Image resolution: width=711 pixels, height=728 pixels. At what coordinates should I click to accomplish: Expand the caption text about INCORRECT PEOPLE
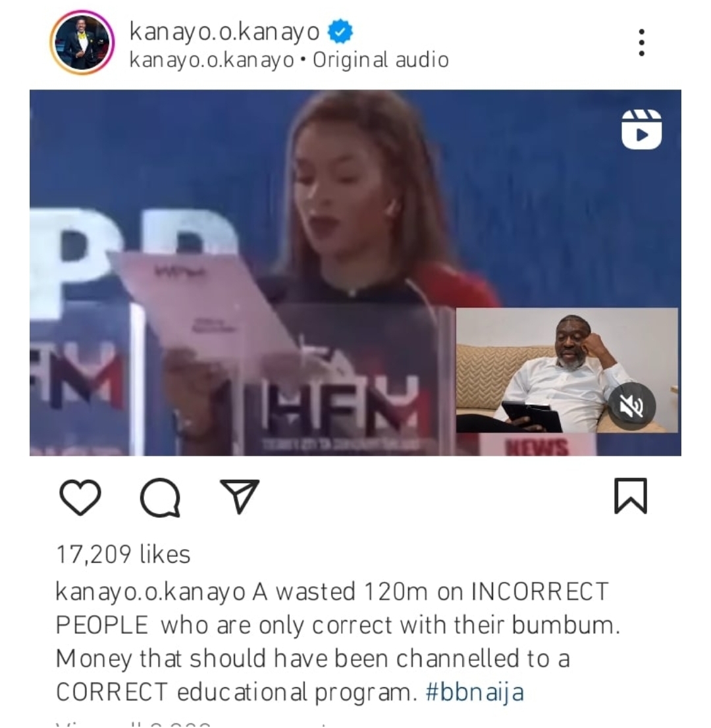point(338,642)
